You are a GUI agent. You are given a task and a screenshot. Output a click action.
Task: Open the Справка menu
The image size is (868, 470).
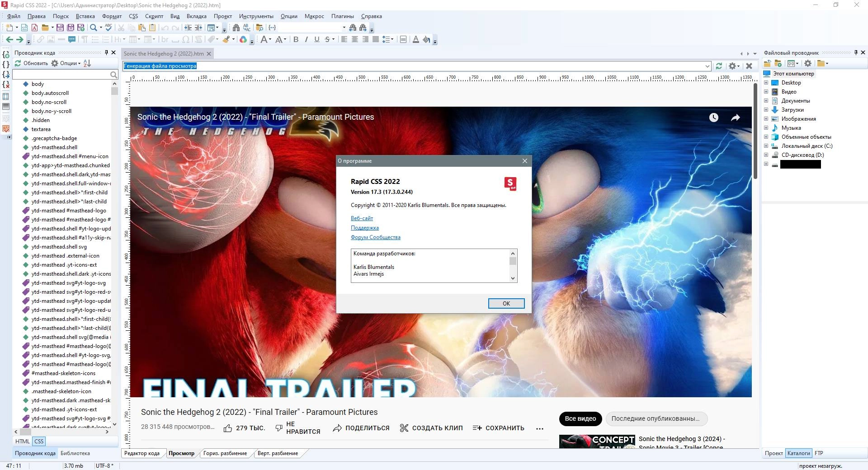click(x=372, y=16)
